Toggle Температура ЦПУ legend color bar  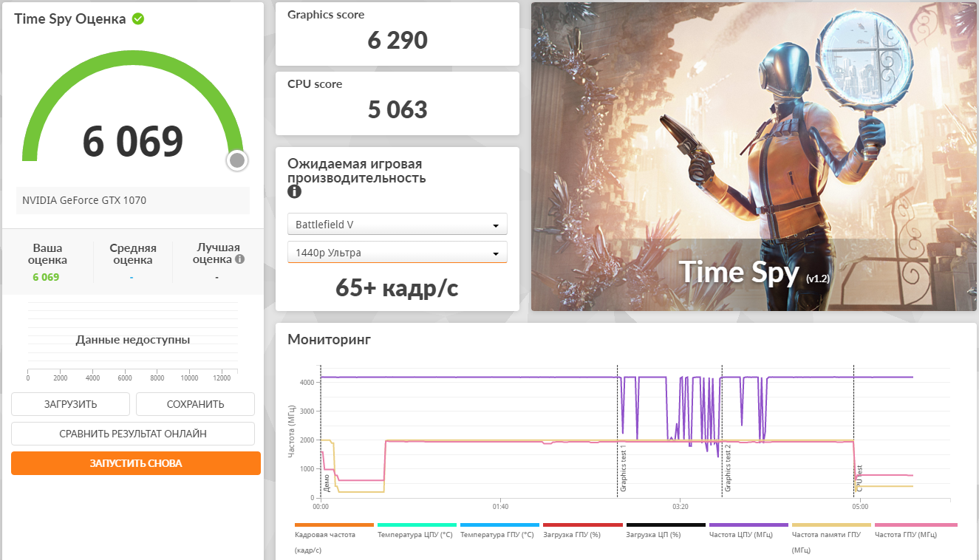[417, 525]
